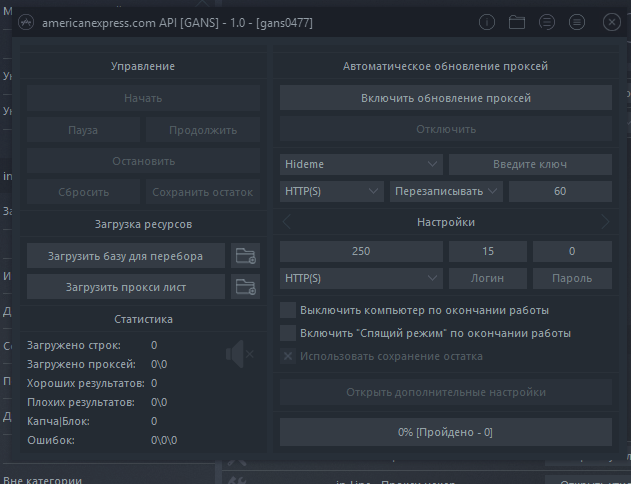Screen dimensions: 631x484
Task: Click the Плохих результатов: label
Action: click(81, 402)
